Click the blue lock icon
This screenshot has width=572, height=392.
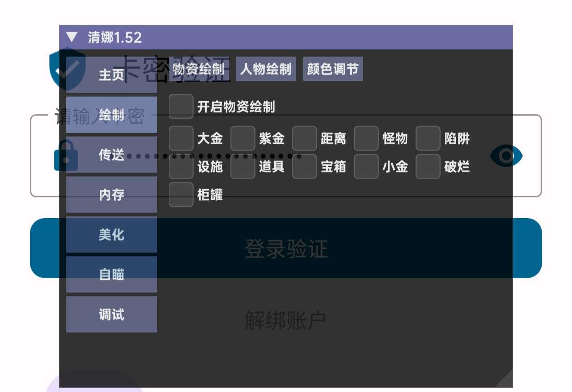pyautogui.click(x=66, y=156)
